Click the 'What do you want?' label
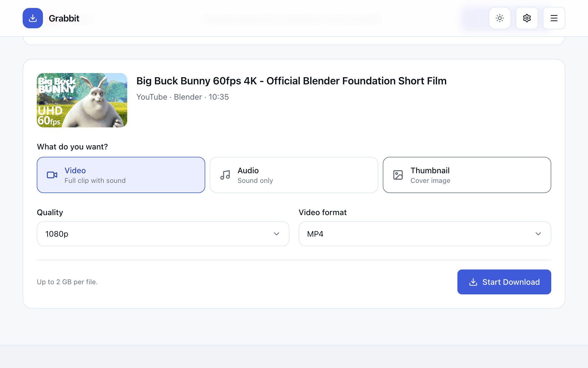 click(x=72, y=147)
